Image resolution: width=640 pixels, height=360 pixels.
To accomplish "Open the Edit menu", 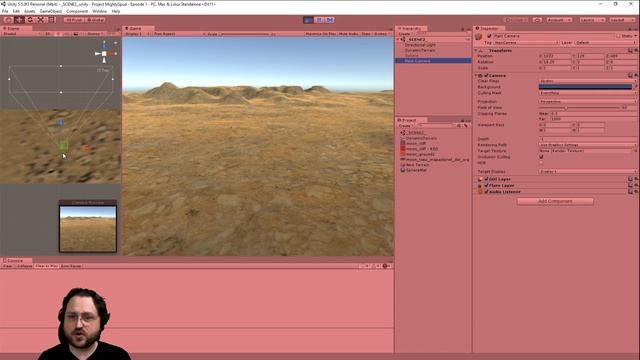I will (16, 11).
